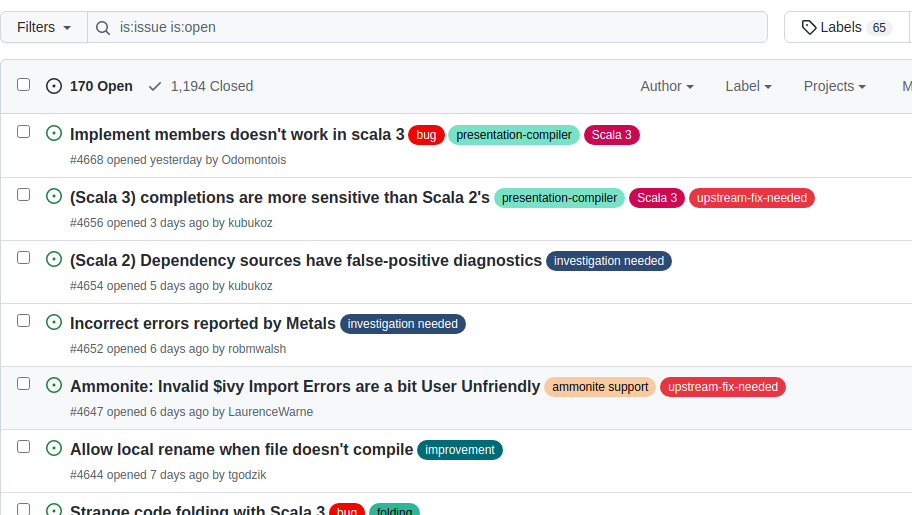The height and width of the screenshot is (515, 912).
Task: View issues by kubukoz on issue #4656
Action: coord(250,223)
